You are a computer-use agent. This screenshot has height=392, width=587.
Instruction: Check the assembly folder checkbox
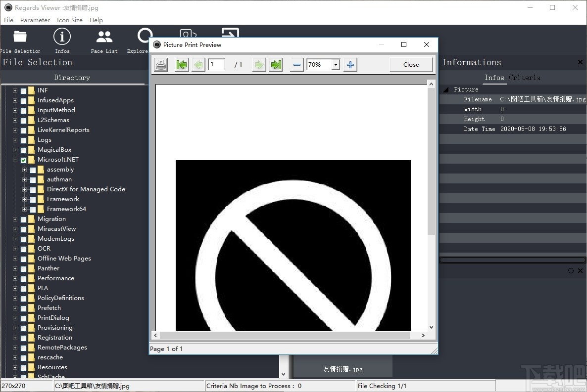32,170
